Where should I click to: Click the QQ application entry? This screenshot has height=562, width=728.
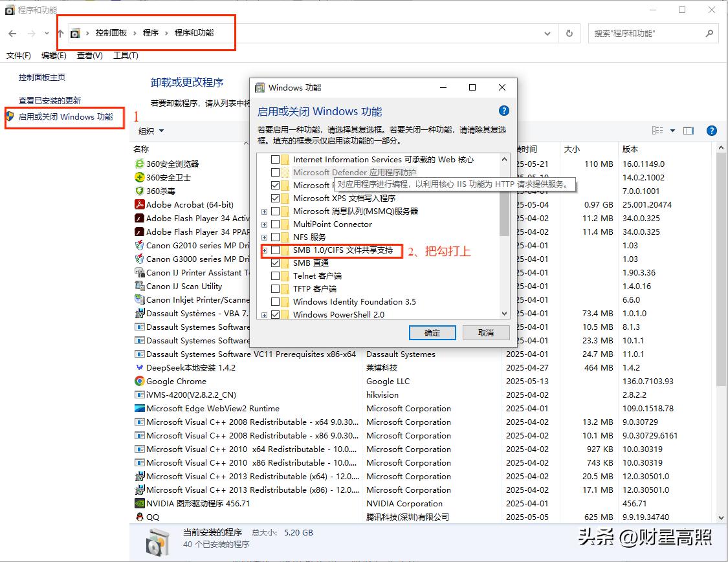click(x=154, y=517)
